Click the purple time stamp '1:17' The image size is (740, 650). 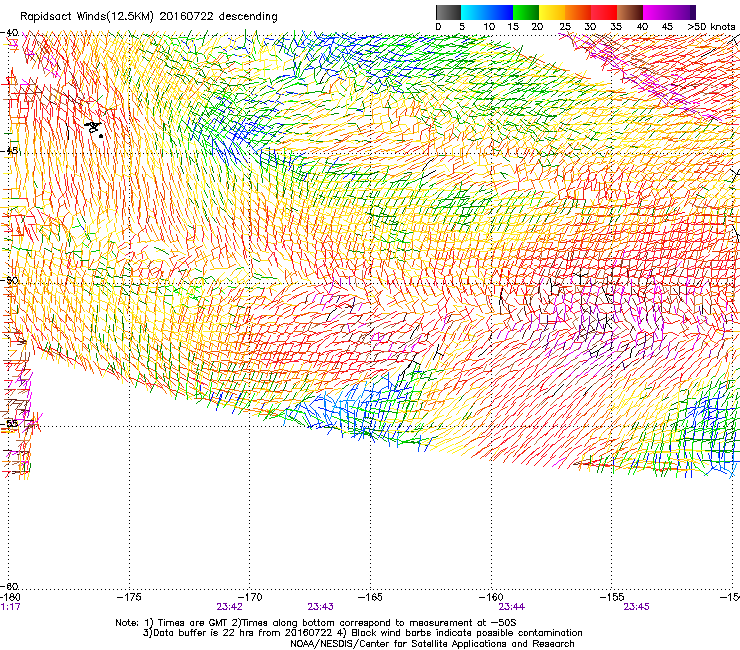click(10, 607)
